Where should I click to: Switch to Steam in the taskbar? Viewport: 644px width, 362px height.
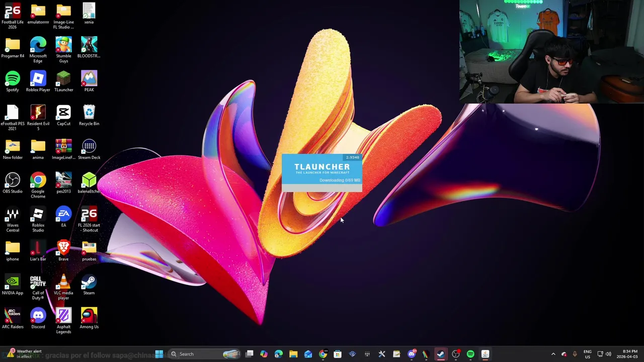coord(441,354)
